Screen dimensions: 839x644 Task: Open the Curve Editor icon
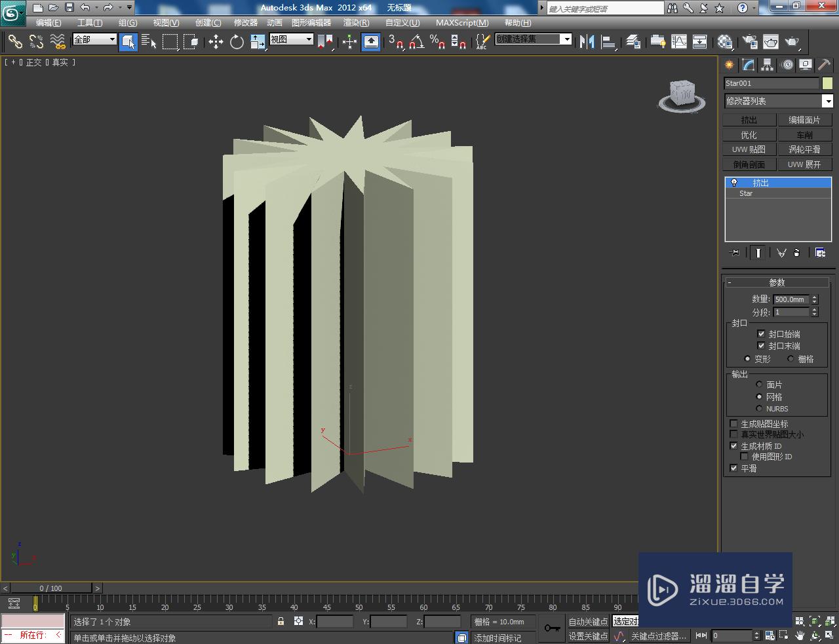point(678,42)
